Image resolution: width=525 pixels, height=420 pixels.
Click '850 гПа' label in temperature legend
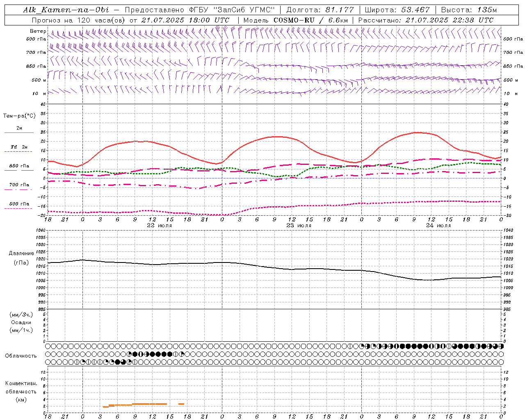coord(19,166)
